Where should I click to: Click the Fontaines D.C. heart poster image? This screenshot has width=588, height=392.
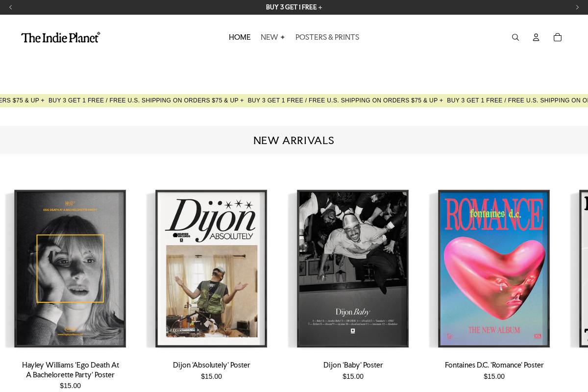494,269
